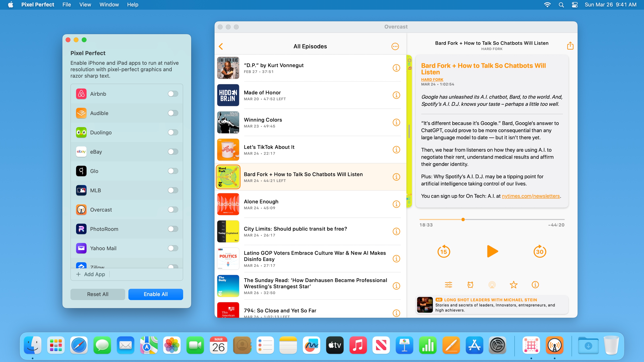Click the Add App plus button
644x362 pixels.
click(78, 274)
